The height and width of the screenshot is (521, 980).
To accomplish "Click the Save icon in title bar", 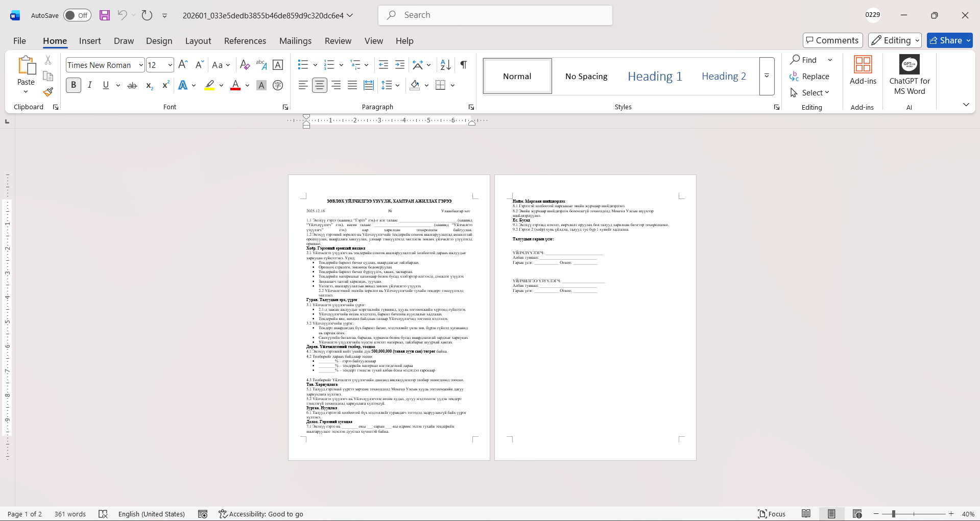I will [105, 15].
